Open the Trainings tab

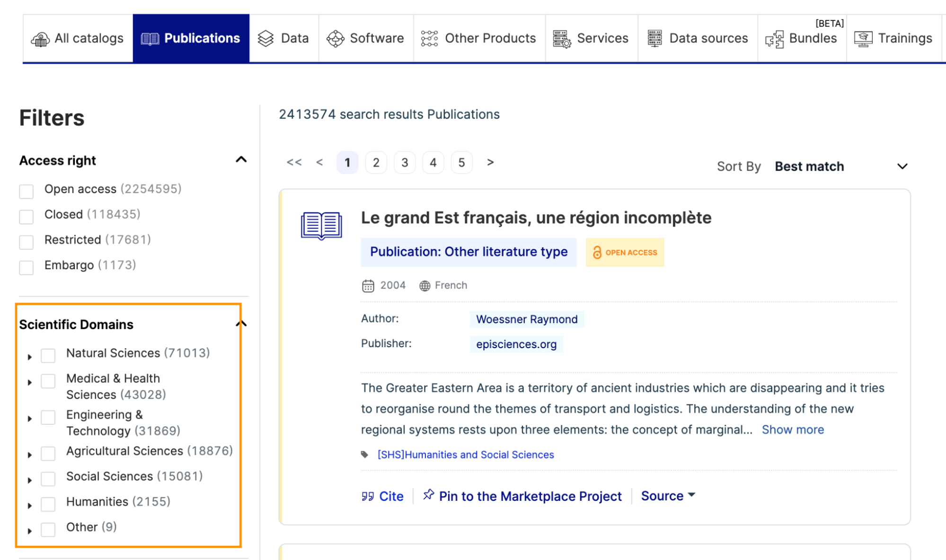(x=893, y=38)
